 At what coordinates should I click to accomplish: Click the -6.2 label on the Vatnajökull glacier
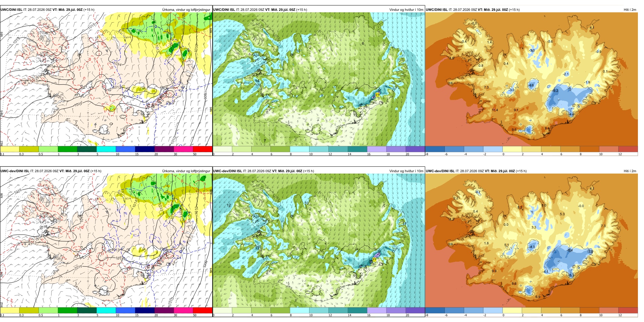click(x=555, y=91)
